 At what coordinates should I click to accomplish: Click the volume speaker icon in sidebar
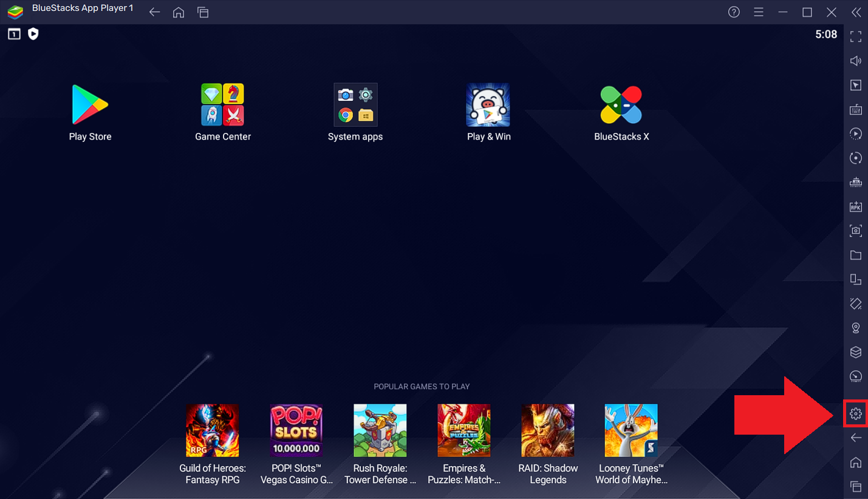point(856,61)
